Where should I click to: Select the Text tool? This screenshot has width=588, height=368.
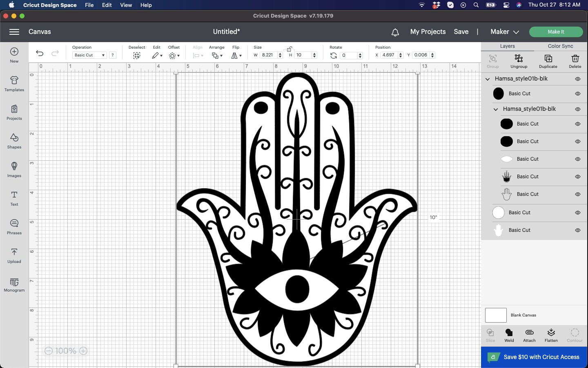[14, 199]
